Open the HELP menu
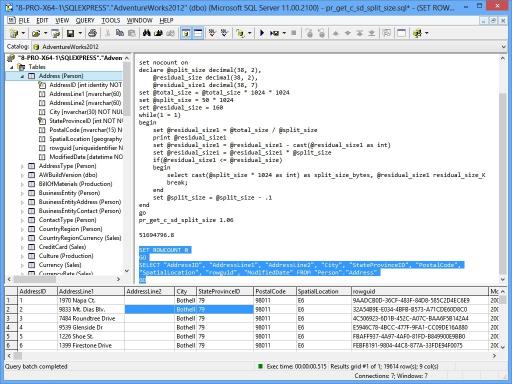The width and height of the screenshot is (512, 384). click(x=166, y=21)
